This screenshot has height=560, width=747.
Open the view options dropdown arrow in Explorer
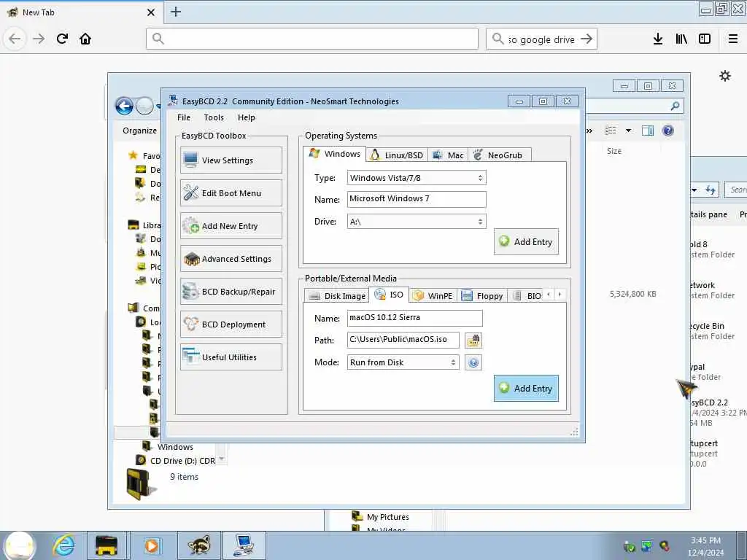click(628, 131)
